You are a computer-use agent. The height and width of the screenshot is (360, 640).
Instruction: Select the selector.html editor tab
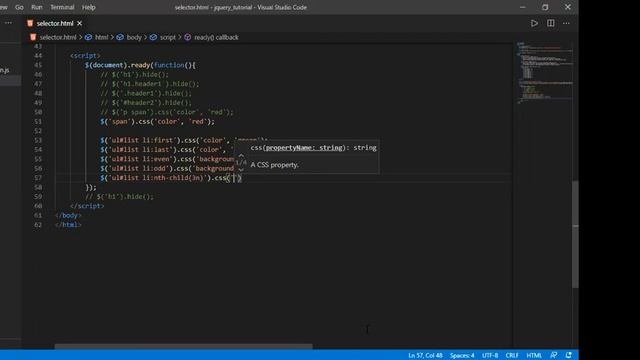coord(55,23)
